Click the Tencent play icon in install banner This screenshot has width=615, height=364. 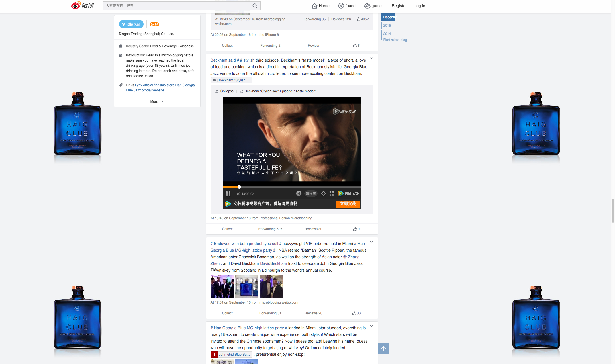coord(228,204)
